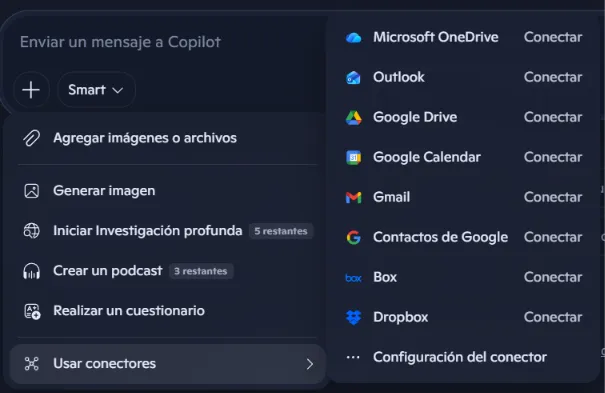Viewport: 605px width, 393px height.
Task: Click the connectors node icon
Action: coord(32,364)
